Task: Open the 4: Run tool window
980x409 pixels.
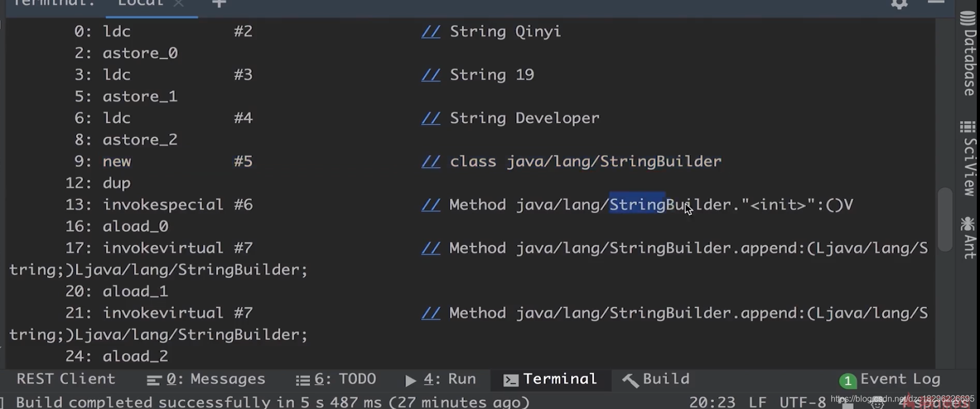Action: point(440,380)
